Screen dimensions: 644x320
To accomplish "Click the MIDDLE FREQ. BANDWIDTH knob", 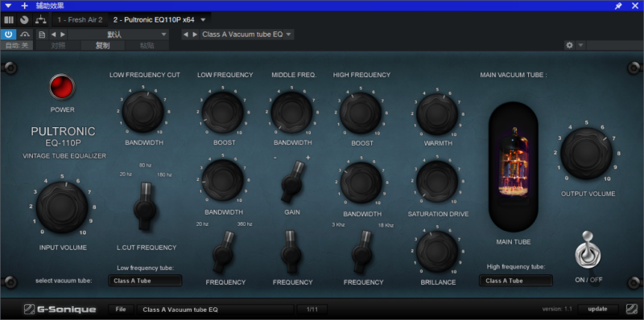I will coord(291,112).
